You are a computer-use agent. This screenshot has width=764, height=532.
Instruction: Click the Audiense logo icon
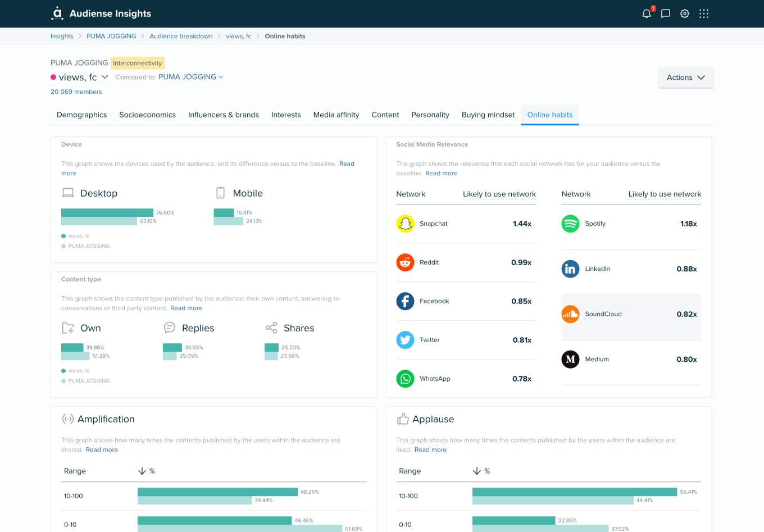[x=57, y=13]
